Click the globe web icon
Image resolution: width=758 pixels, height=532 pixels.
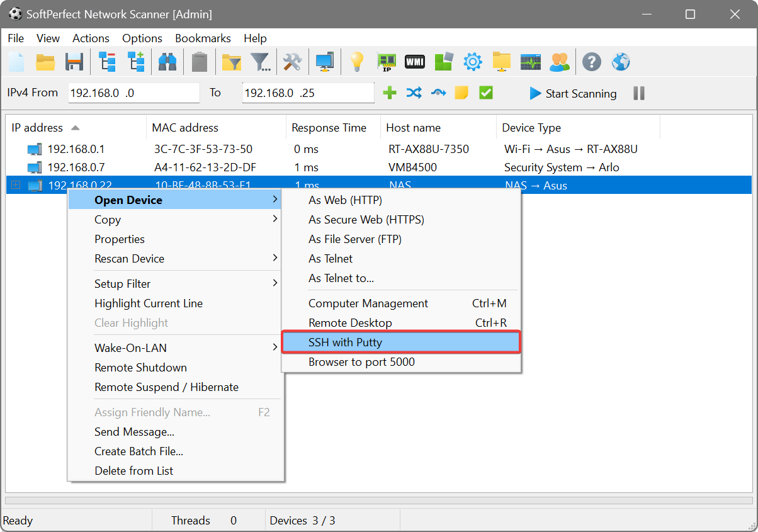pyautogui.click(x=621, y=62)
